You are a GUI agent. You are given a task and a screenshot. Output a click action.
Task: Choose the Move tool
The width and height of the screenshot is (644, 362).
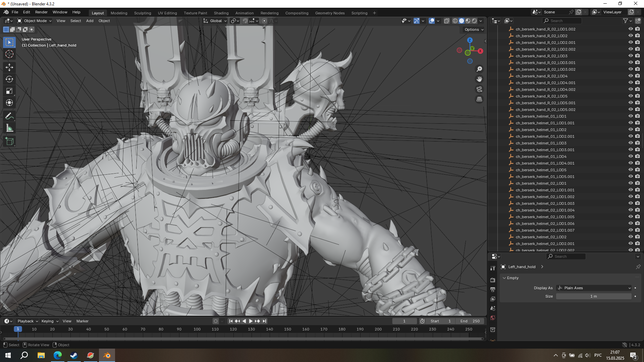(9, 67)
